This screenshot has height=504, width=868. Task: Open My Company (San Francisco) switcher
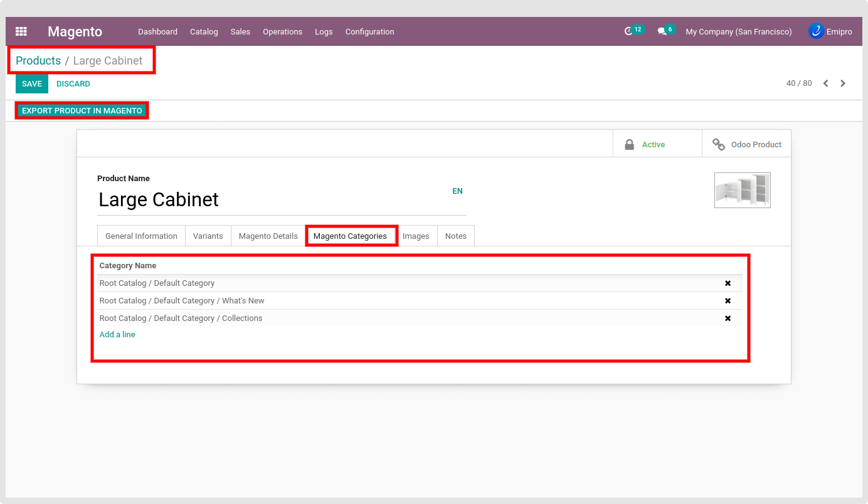[739, 31]
